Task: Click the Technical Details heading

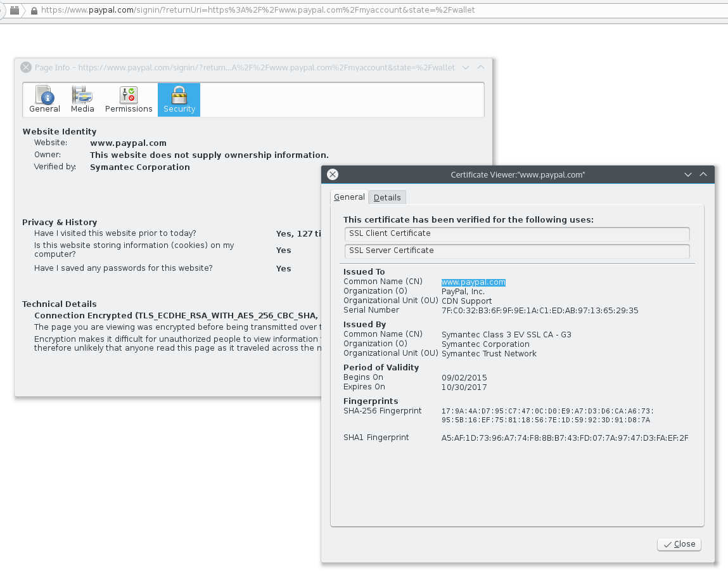Action: tap(60, 304)
